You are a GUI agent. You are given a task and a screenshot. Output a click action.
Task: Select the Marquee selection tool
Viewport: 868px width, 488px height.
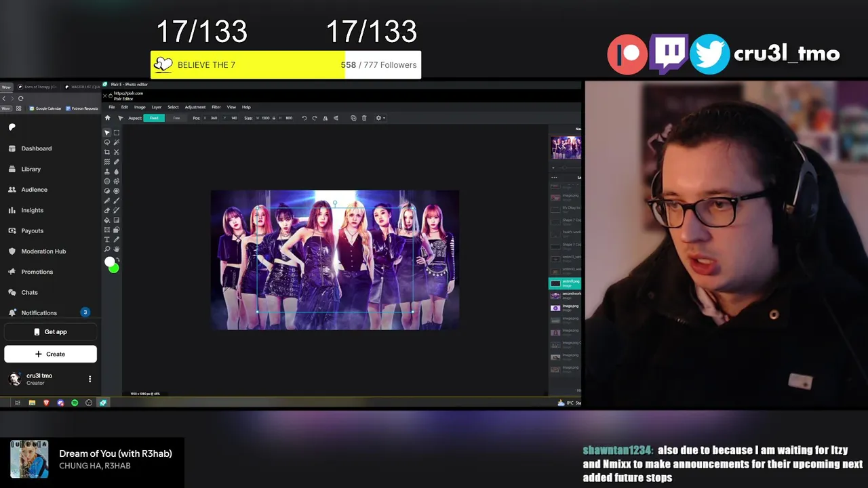point(117,133)
